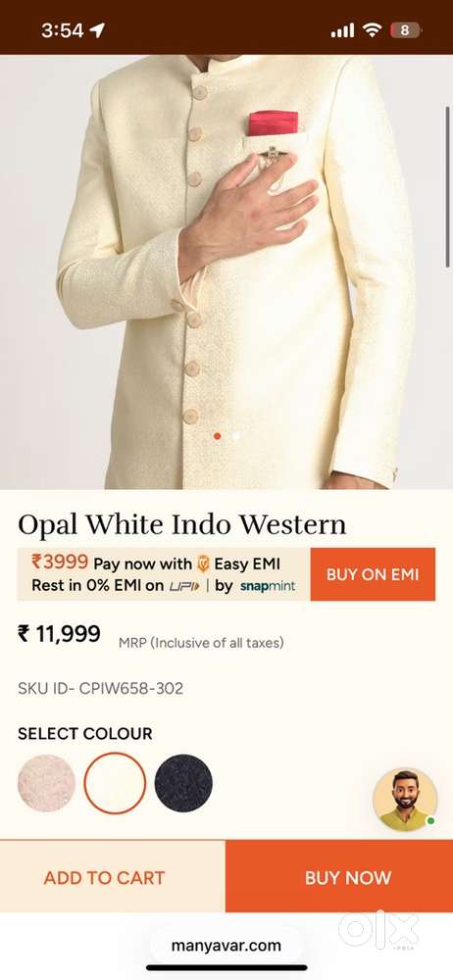
Task: Select the black colour swatch
Action: click(x=183, y=783)
